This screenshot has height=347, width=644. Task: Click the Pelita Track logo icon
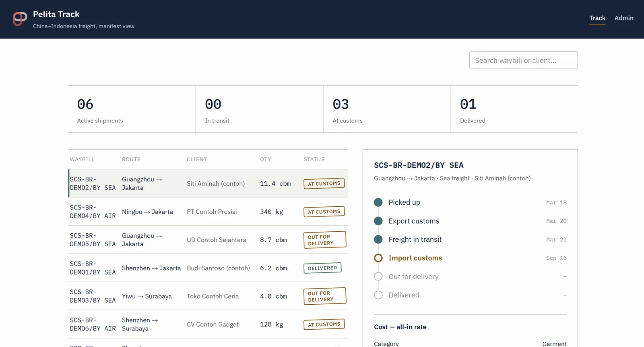tap(20, 19)
